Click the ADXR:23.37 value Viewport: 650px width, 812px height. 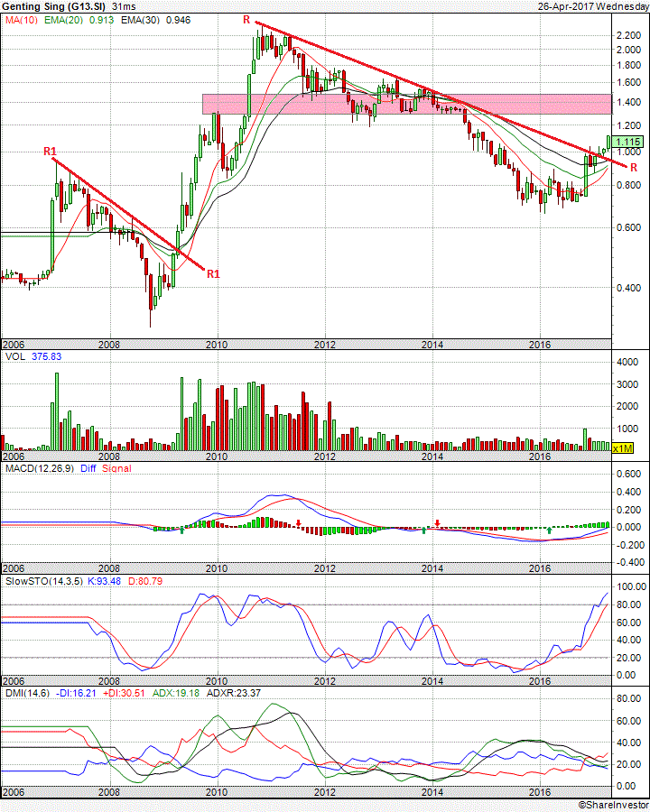click(x=233, y=694)
